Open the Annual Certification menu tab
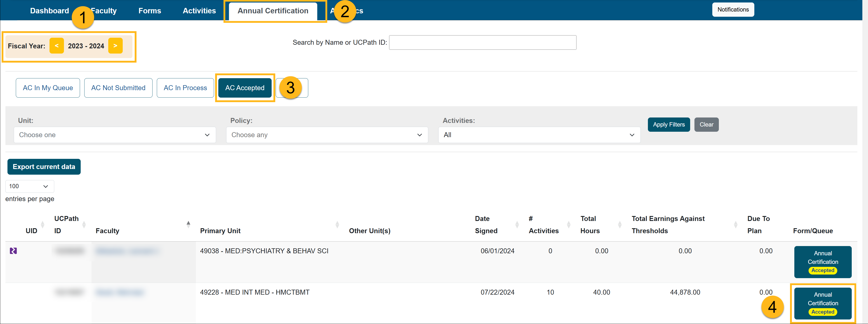 pos(273,10)
